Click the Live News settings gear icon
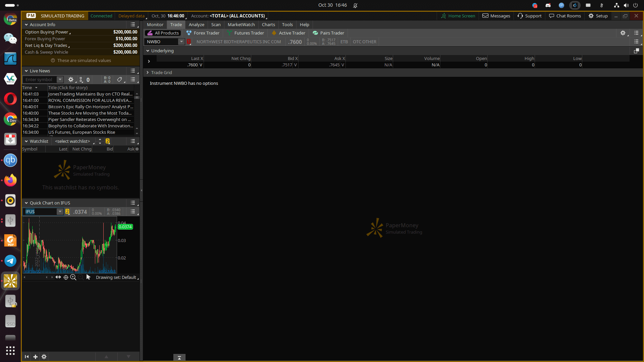This screenshot has height=362, width=644. coord(70,80)
